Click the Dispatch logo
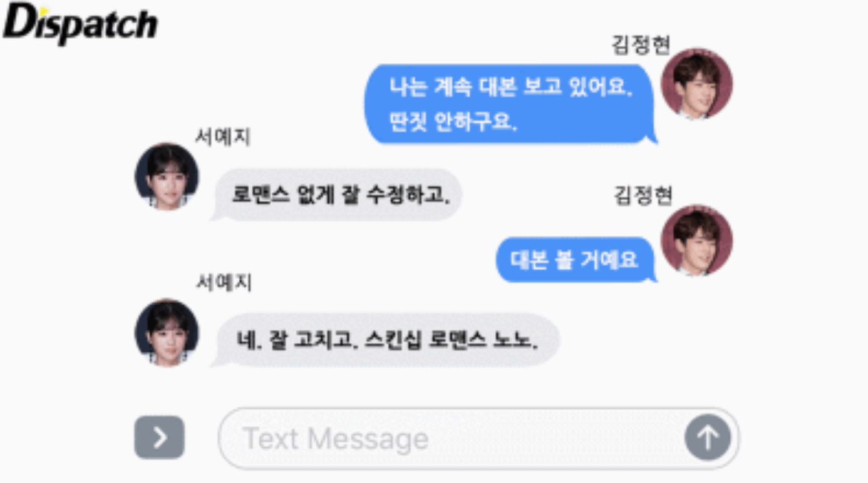The height and width of the screenshot is (483, 868). 80,24
